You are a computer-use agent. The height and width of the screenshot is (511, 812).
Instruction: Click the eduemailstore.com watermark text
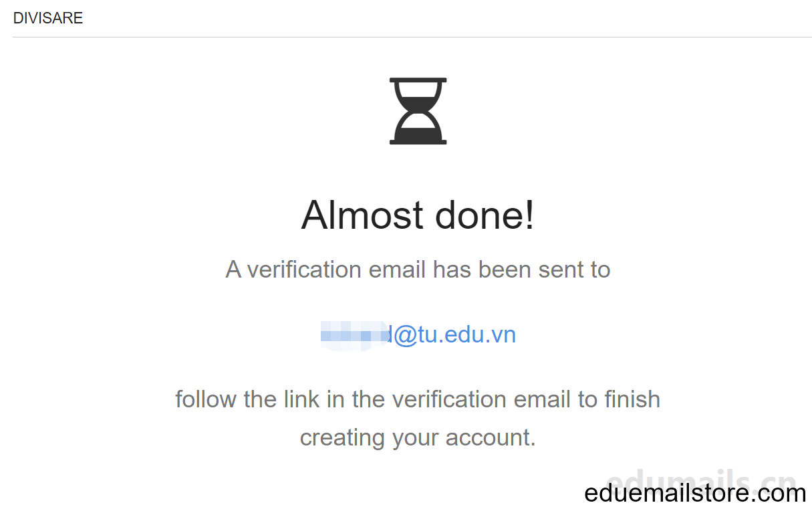(695, 494)
